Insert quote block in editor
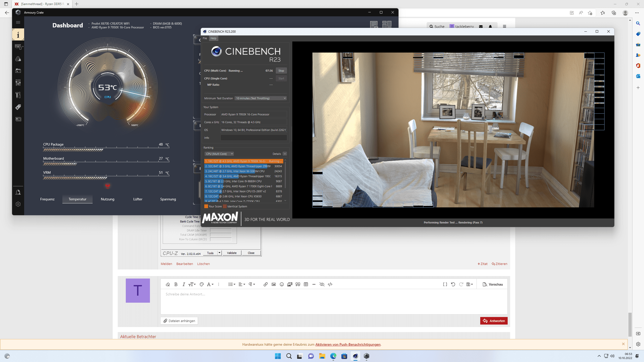Viewport: 644px width, 362px height. (x=298, y=284)
